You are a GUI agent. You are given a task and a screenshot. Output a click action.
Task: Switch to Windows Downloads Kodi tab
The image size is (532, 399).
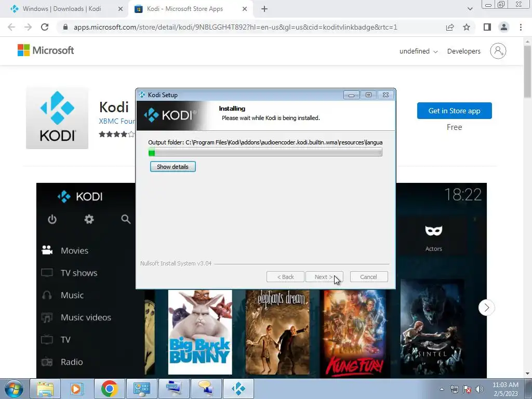pos(62,9)
